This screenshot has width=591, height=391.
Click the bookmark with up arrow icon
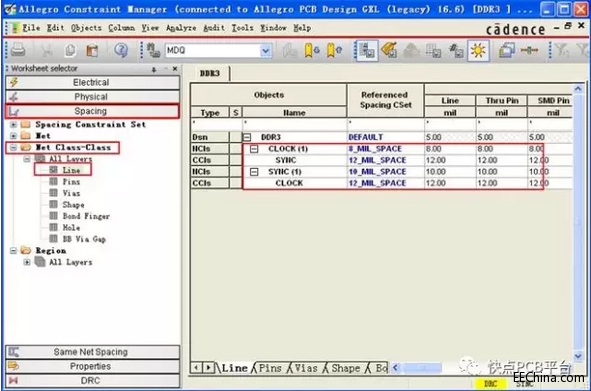[x=334, y=50]
